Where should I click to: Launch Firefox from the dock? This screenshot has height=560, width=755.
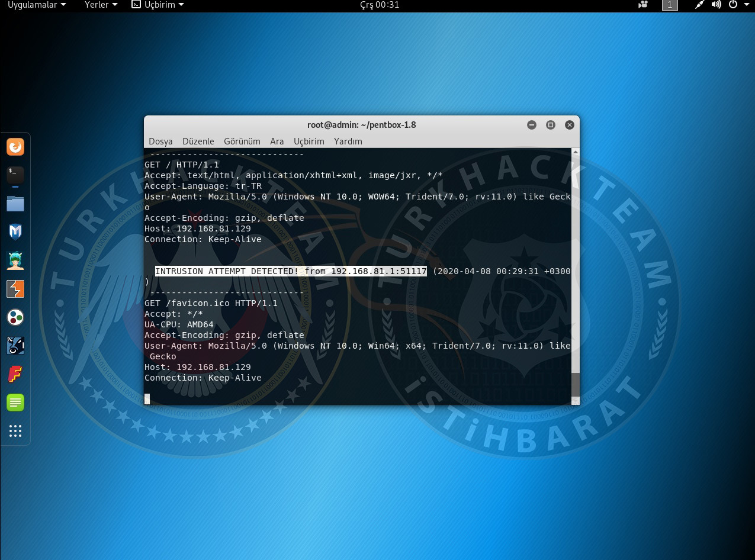pos(15,146)
